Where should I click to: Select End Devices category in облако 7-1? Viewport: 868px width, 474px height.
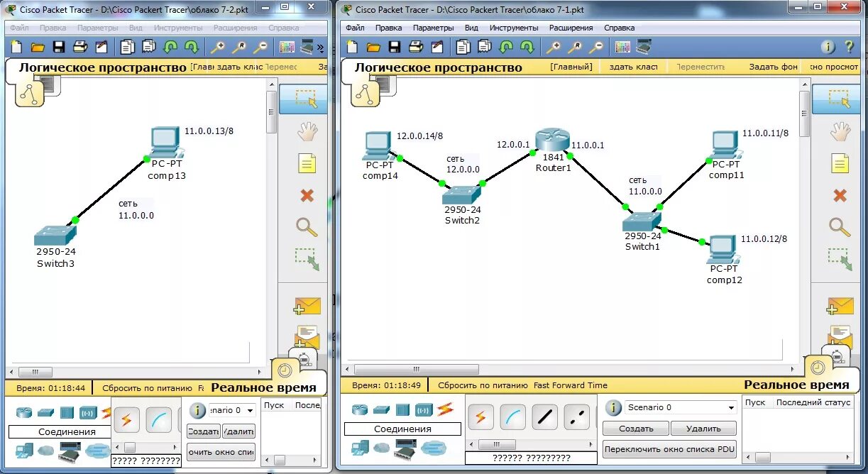tap(360, 448)
